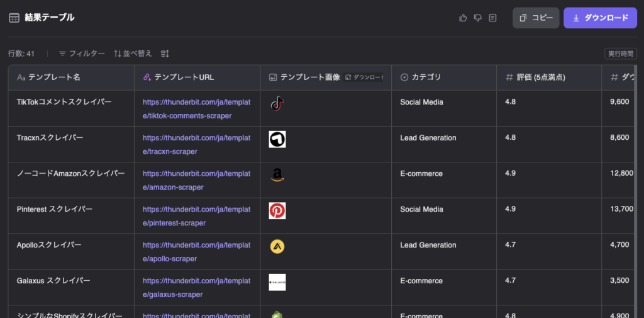Click the Amazon logo image
The image size is (644, 318).
pyautogui.click(x=277, y=175)
